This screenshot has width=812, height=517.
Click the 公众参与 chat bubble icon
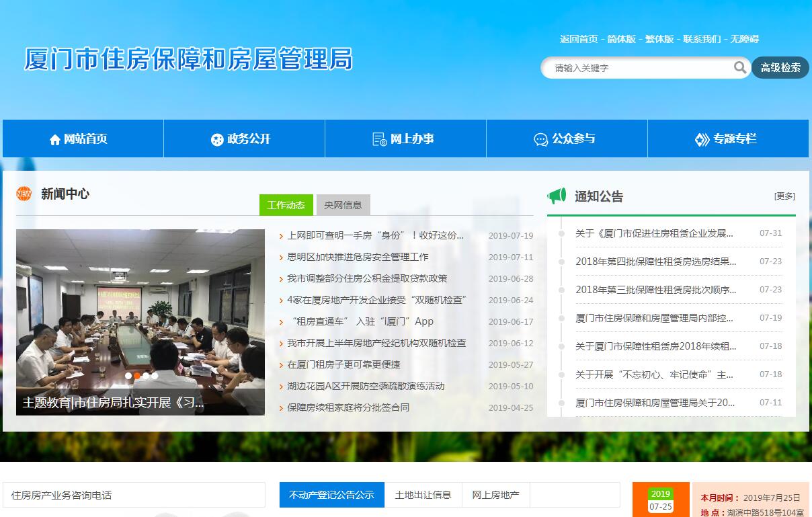[540, 140]
